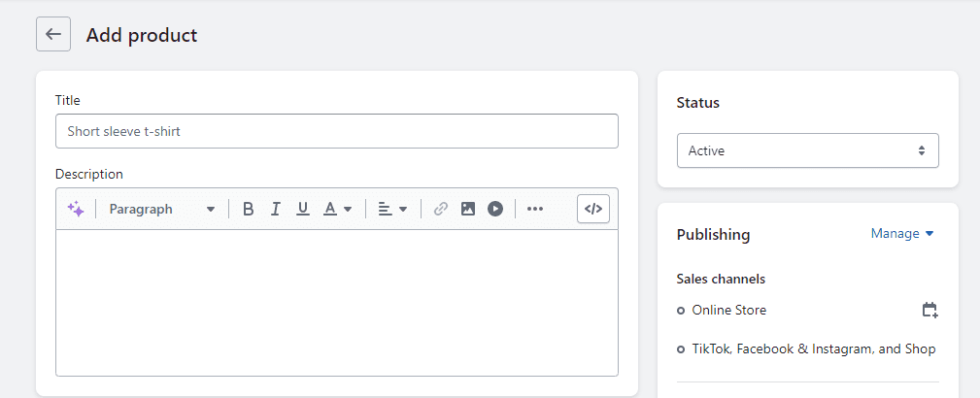Open more formatting options ellipsis
This screenshot has width=980, height=398.
tap(535, 209)
